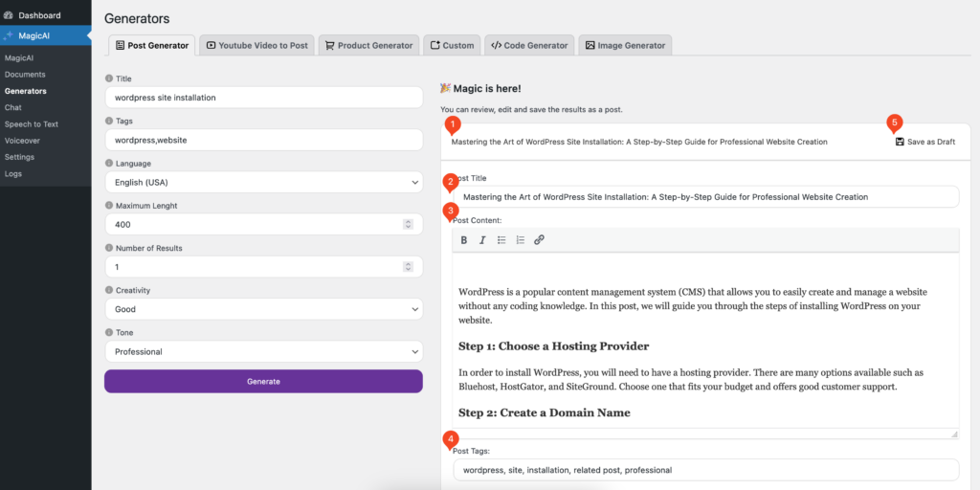Open Speech to Text in the sidebar
Screen dimensions: 980x490
point(32,124)
